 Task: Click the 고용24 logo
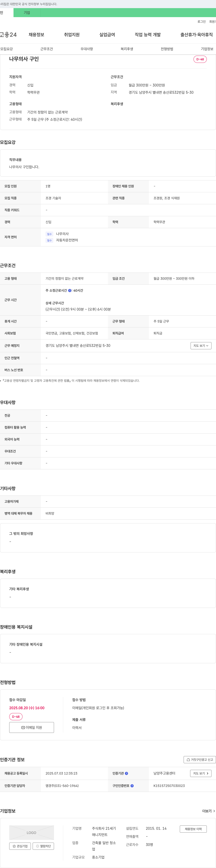click(x=8, y=35)
